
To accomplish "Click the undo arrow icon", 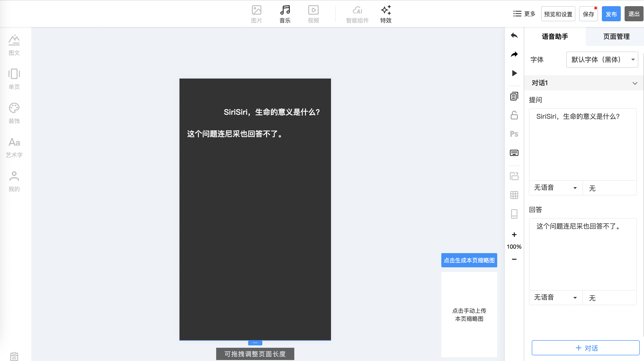I will tap(514, 35).
